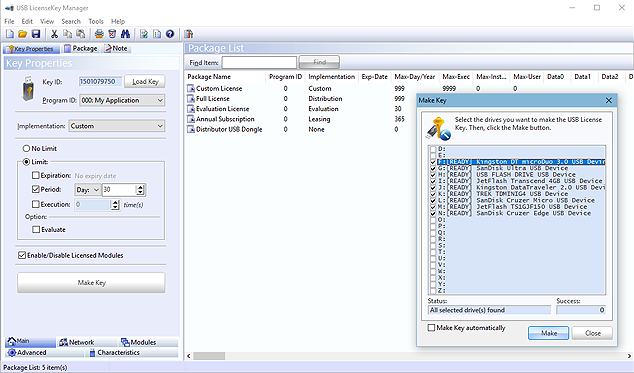634x373 pixels.
Task: Open the Tools menu
Action: [96, 21]
